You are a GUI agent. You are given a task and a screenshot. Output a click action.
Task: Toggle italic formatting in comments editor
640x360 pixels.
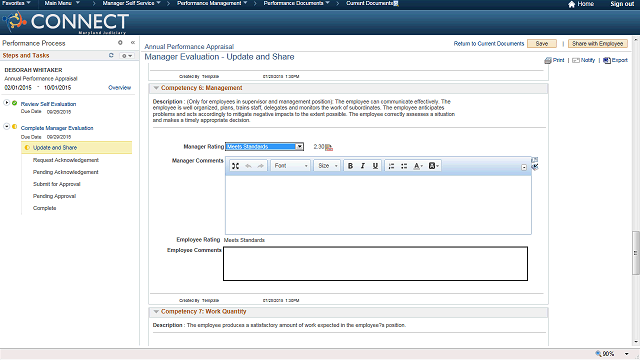(x=362, y=166)
